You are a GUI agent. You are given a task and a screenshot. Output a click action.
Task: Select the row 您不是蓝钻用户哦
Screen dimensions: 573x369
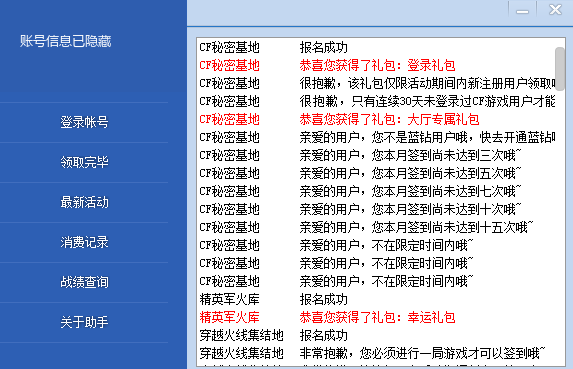point(376,137)
